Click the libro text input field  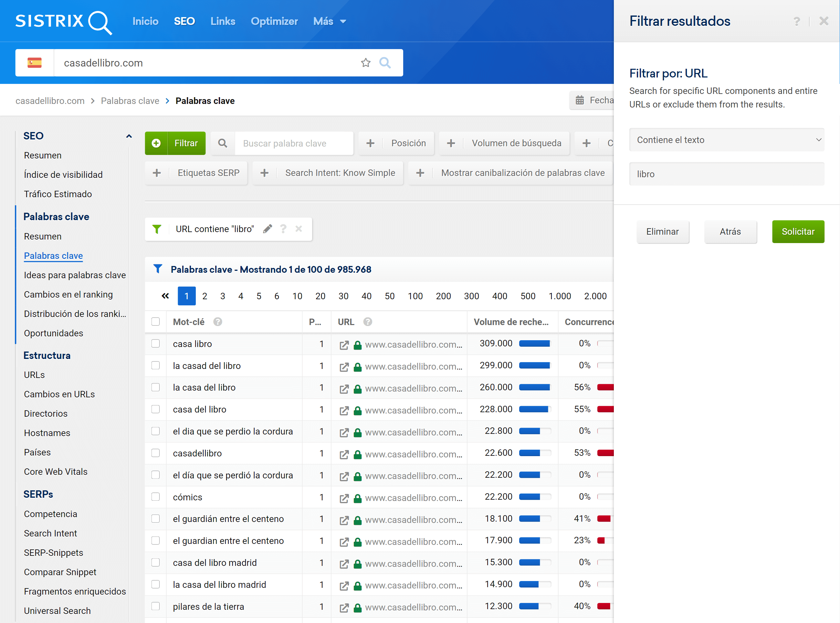tap(726, 174)
